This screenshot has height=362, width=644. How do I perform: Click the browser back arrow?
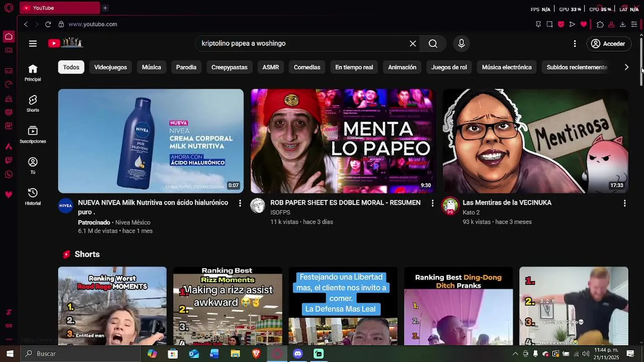[26, 24]
